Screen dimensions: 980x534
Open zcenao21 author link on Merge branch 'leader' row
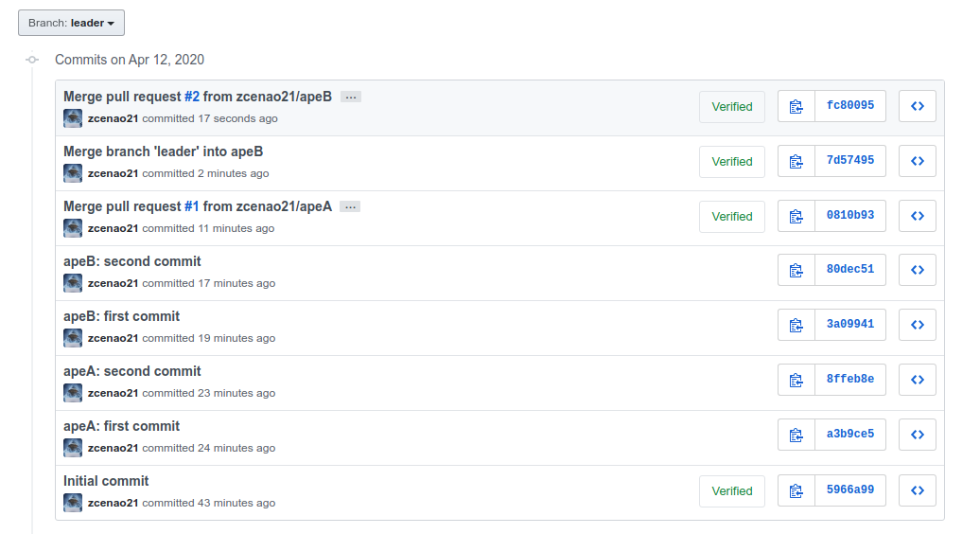pos(113,174)
